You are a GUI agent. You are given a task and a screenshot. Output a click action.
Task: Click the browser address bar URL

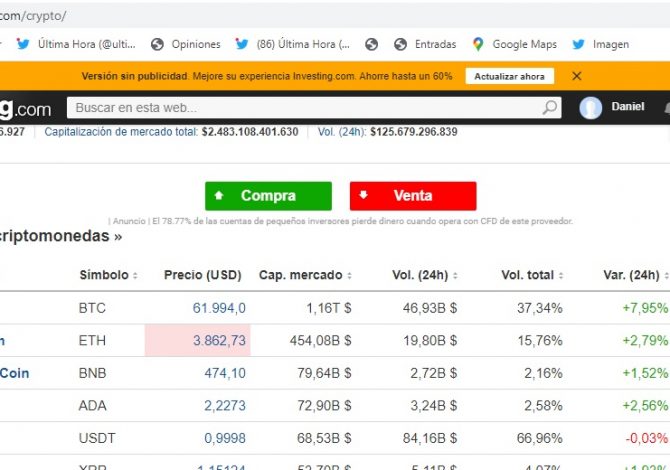(x=33, y=16)
